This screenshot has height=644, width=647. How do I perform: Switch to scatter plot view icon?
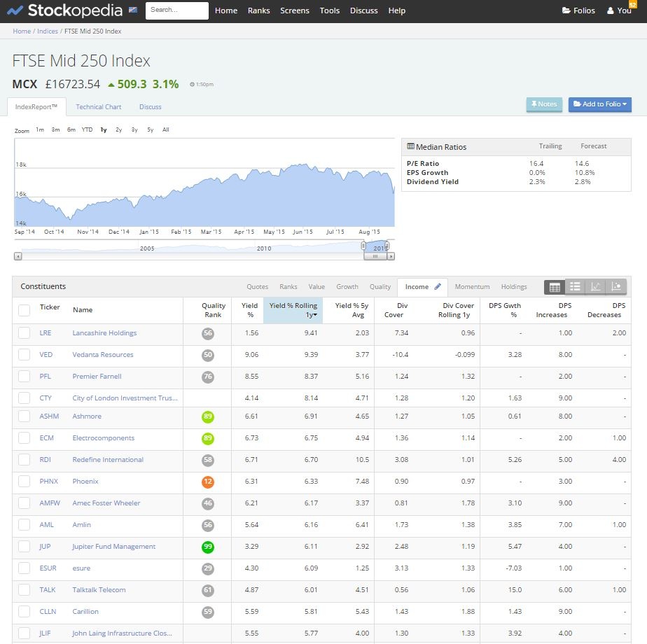(x=616, y=287)
